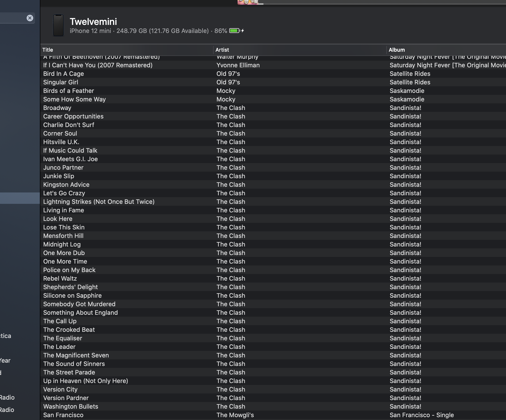This screenshot has height=420, width=506.
Task: Select San Francisco by The Mowgli's
Action: [63, 415]
